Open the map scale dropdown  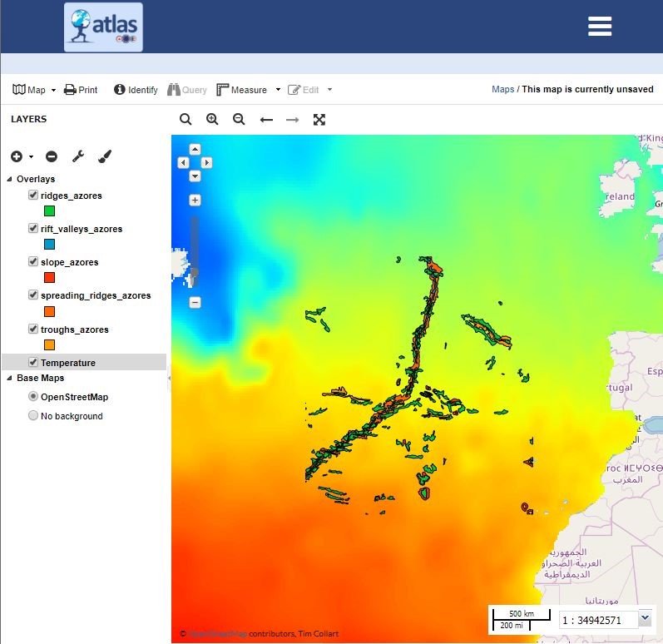pyautogui.click(x=646, y=618)
